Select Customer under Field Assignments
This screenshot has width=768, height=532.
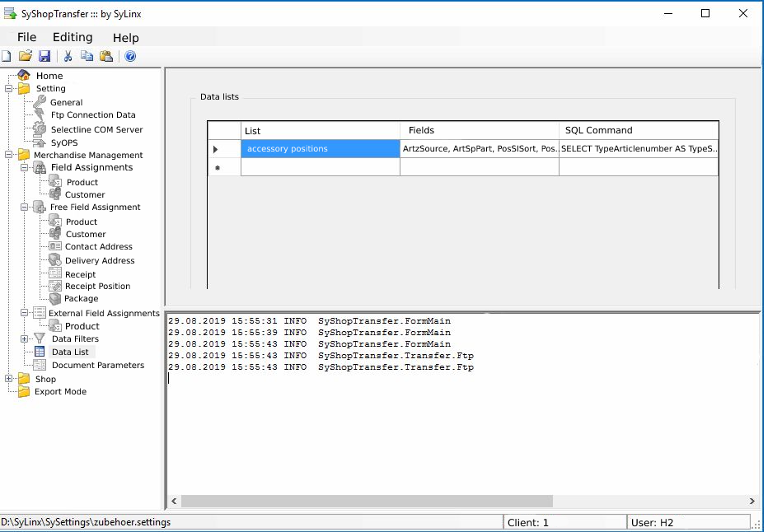click(85, 195)
